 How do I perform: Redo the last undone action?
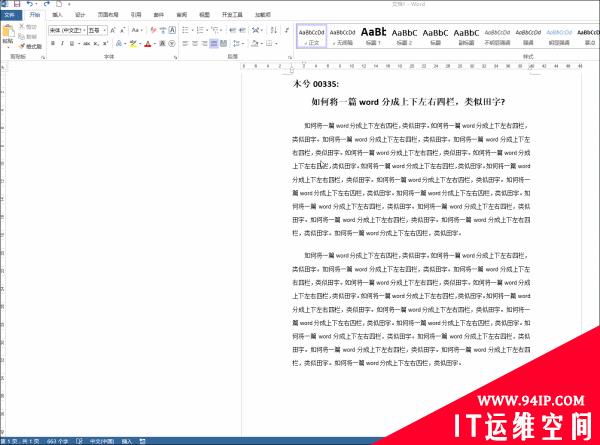[x=47, y=4]
